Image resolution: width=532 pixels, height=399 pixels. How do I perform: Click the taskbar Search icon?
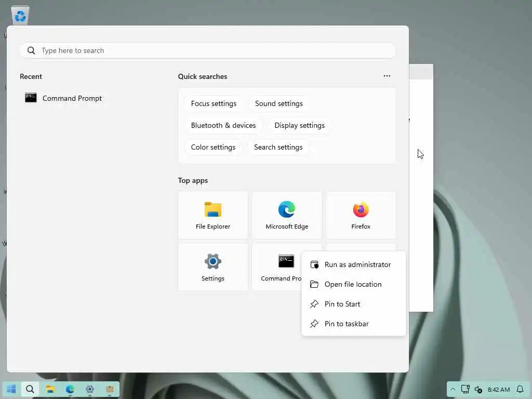click(x=30, y=389)
